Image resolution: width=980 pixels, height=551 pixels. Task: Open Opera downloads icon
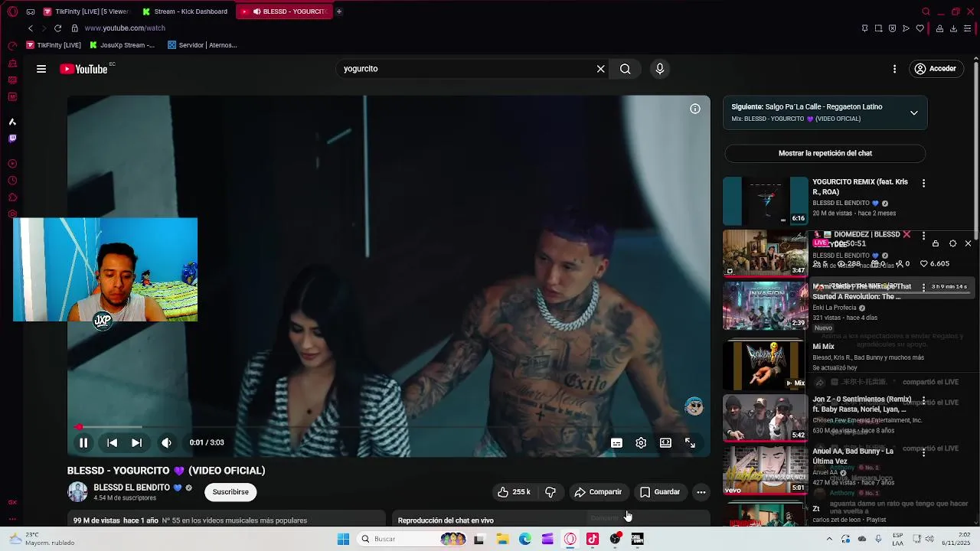pos(953,28)
